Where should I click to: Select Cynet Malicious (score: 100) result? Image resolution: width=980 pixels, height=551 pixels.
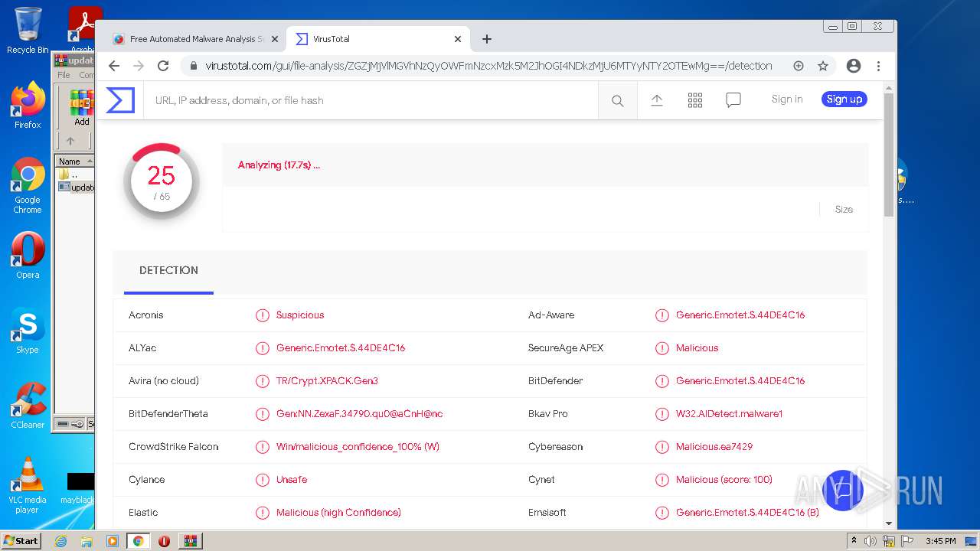click(724, 480)
